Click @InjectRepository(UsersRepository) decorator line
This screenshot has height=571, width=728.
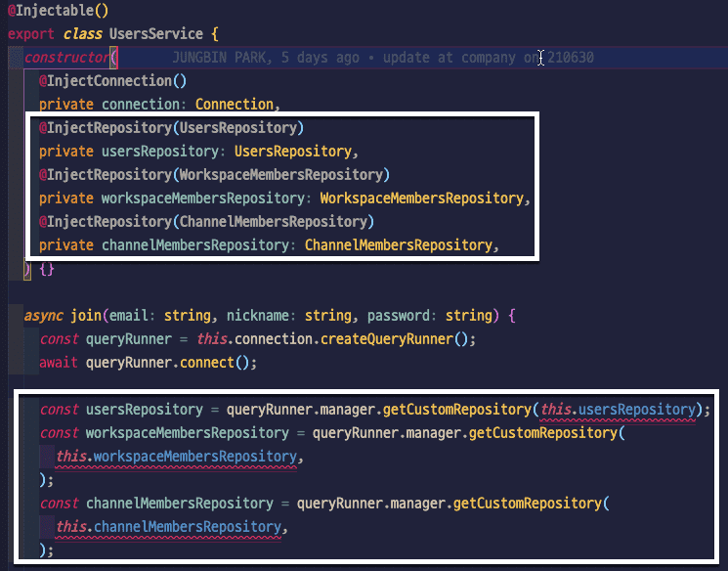pos(171,128)
